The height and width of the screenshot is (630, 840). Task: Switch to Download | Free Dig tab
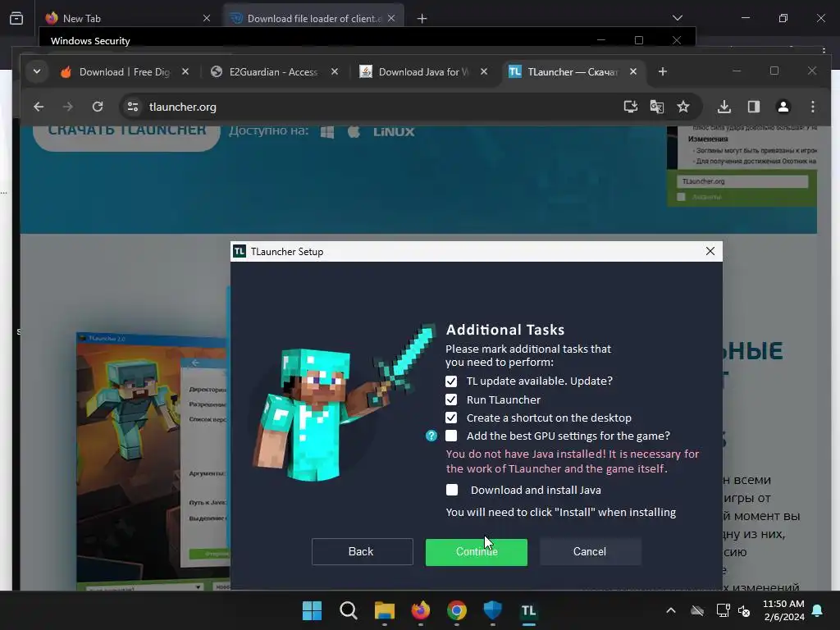pyautogui.click(x=125, y=72)
